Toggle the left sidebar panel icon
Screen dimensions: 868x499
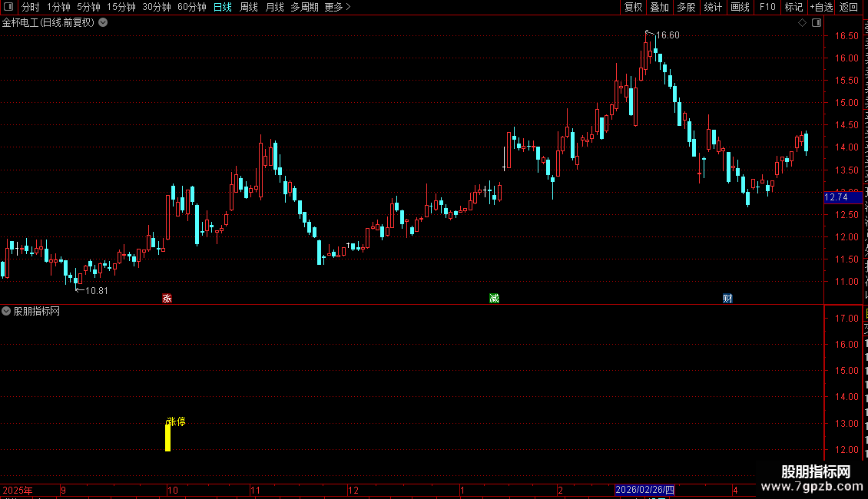8,7
